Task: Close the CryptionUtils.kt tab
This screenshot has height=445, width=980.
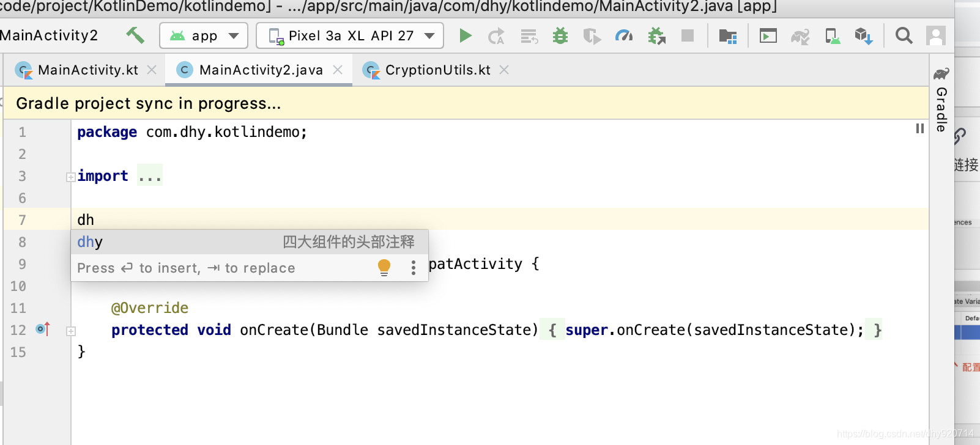Action: 504,70
